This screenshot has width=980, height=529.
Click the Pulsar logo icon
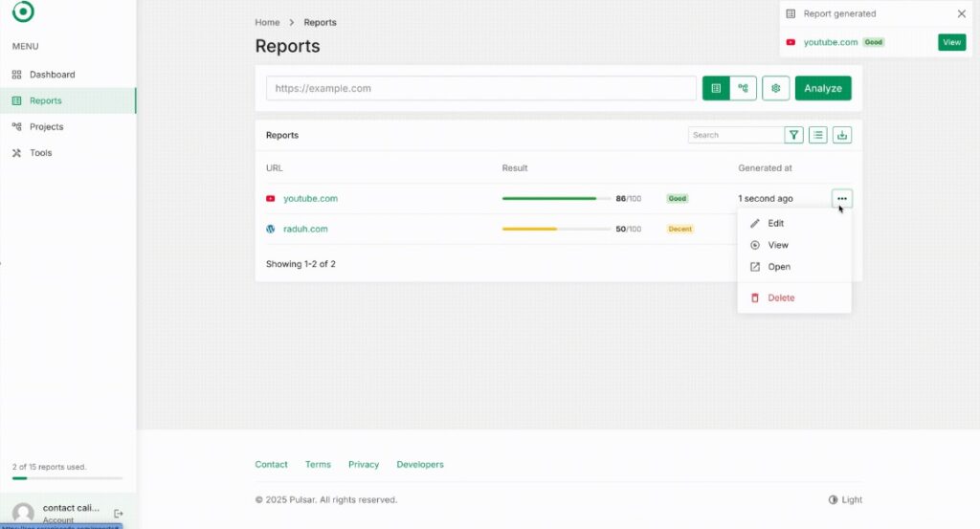[x=23, y=11]
